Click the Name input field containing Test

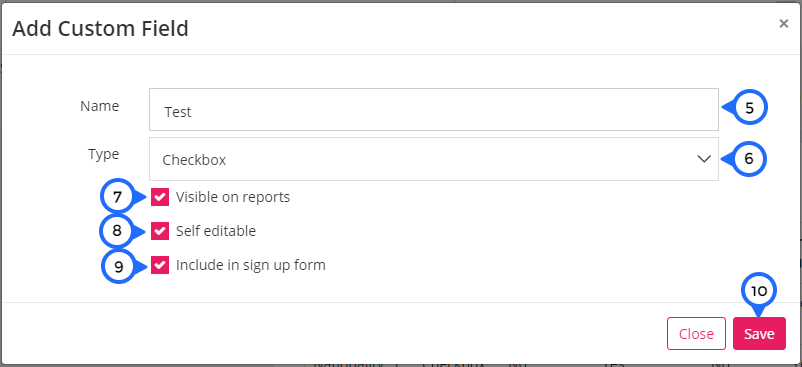tap(434, 109)
